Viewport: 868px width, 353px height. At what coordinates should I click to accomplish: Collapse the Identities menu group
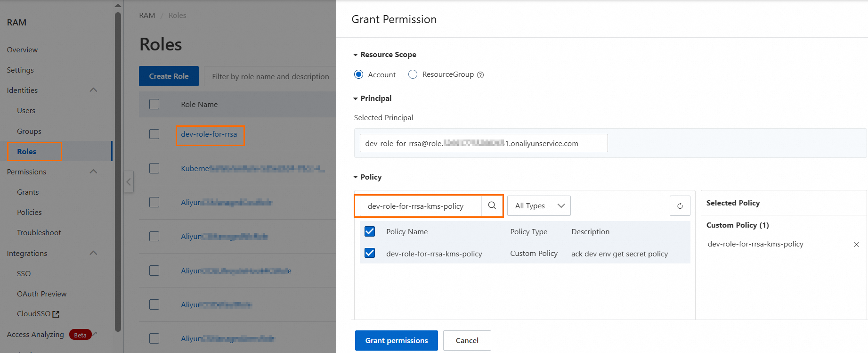click(93, 90)
